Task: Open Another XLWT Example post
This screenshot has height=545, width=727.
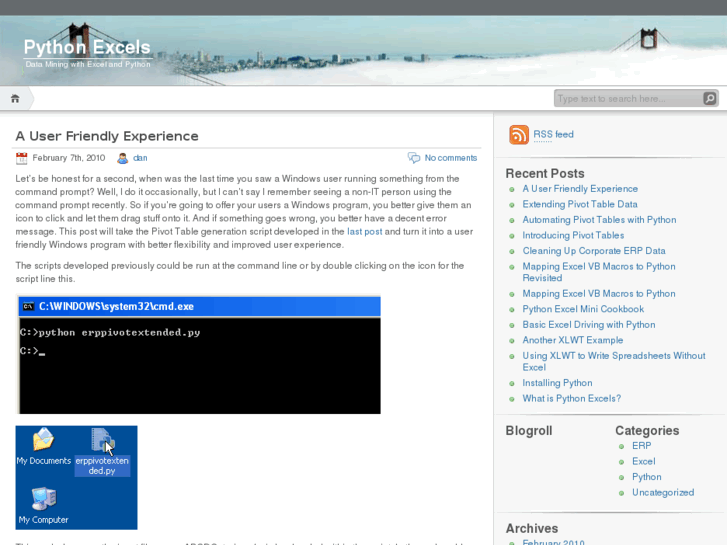Action: click(573, 340)
